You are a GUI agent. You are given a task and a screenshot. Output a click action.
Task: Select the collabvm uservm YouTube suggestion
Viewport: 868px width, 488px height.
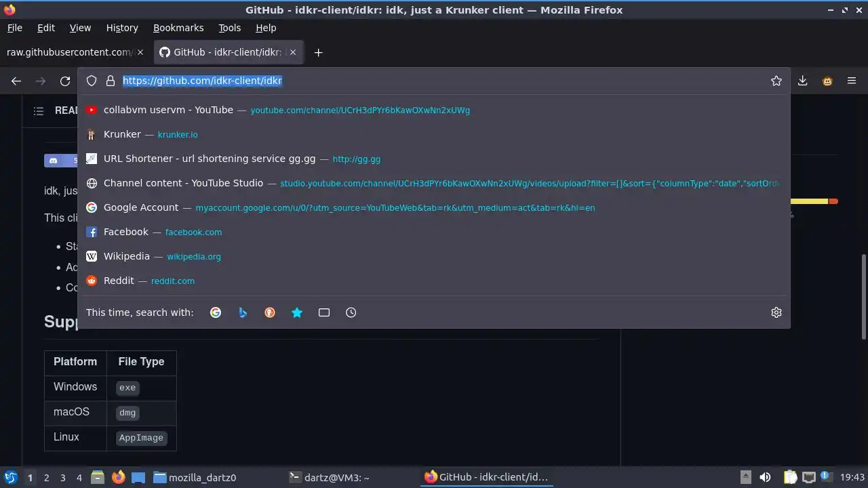coord(434,110)
